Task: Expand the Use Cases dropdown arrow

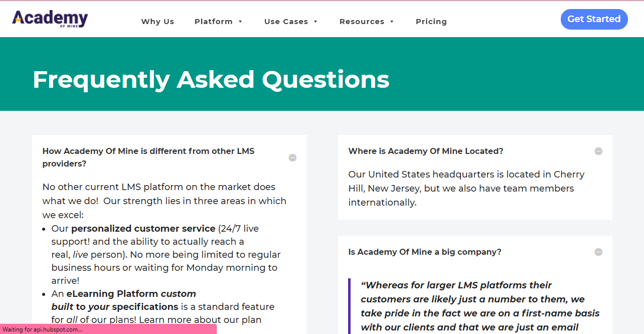Action: click(x=315, y=22)
